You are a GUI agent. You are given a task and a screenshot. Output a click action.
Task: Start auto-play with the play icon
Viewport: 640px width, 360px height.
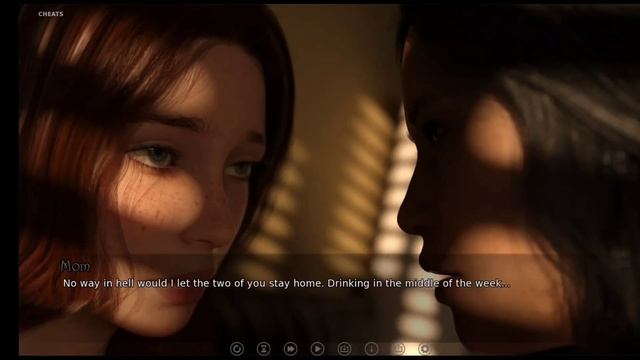point(318,349)
